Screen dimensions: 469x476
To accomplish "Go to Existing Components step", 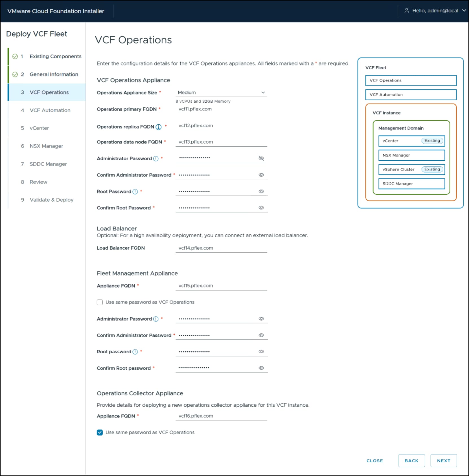I will pyautogui.click(x=47, y=56).
